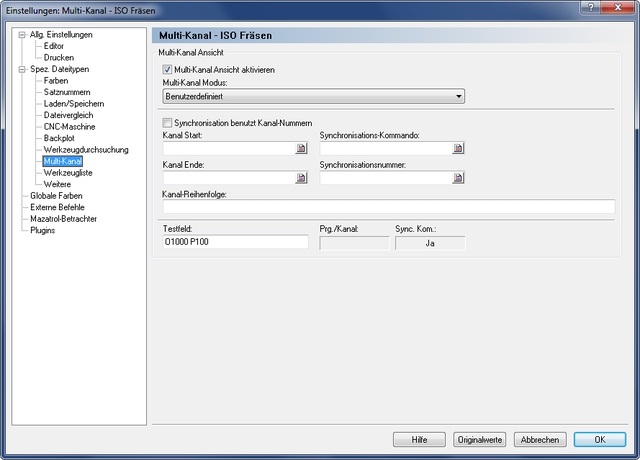The image size is (640, 460).
Task: Enable Synchronisation benutzt Kanal-Nummern checkbox
Action: tap(167, 123)
